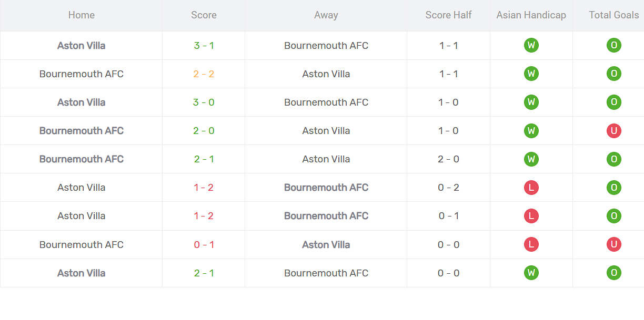
Task: Click the Score column header
Action: tap(204, 15)
